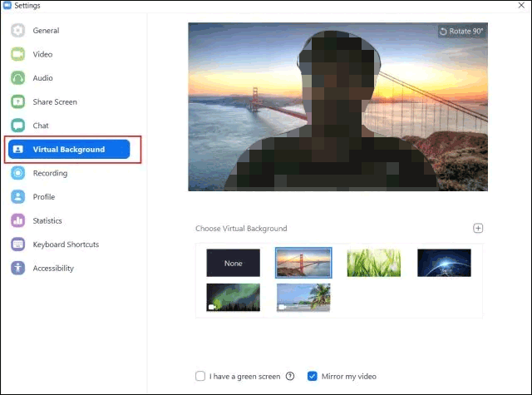The image size is (532, 395).
Task: View the Statistics tab
Action: [x=69, y=220]
